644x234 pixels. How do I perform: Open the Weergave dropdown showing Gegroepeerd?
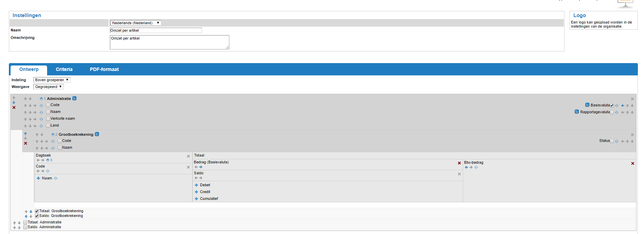coord(48,87)
